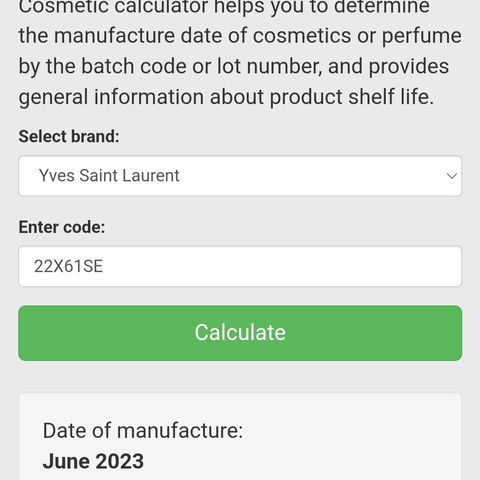480x480 pixels.
Task: Click empty area of code input box
Action: [283, 266]
